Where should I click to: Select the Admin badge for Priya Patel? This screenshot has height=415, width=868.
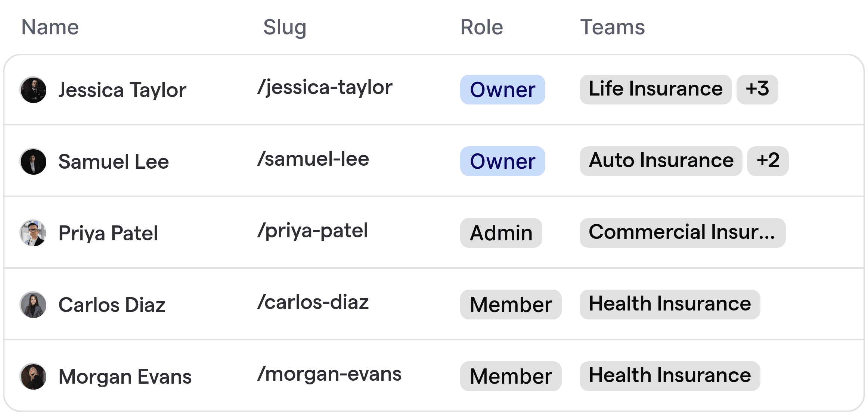500,233
